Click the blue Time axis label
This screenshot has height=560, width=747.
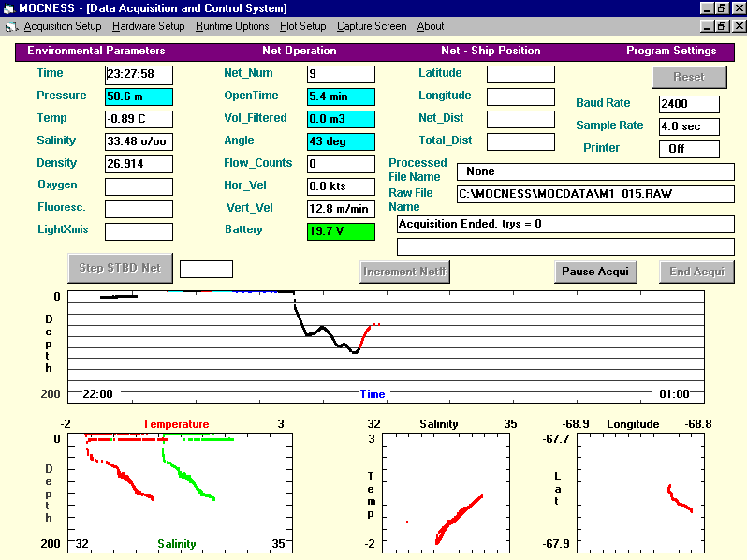(373, 394)
